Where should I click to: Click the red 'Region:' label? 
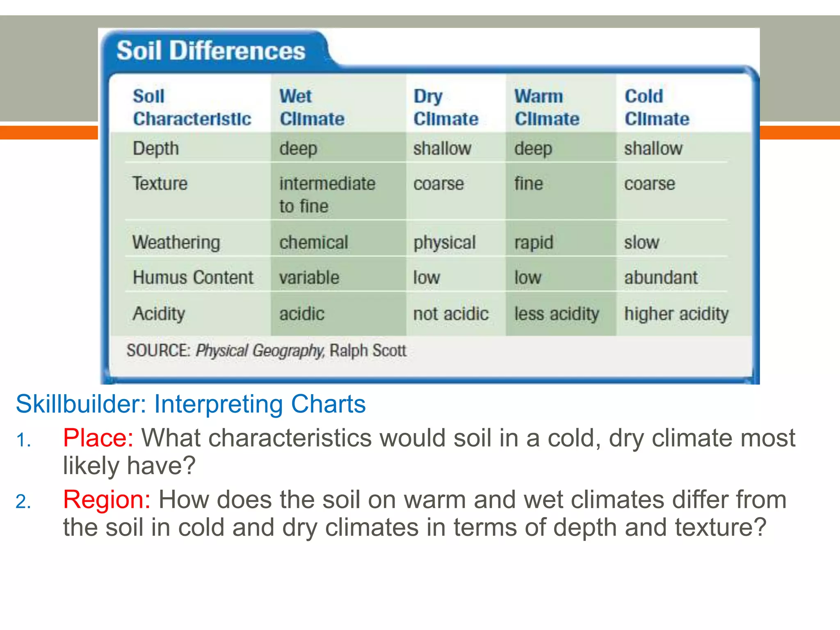tap(107, 500)
